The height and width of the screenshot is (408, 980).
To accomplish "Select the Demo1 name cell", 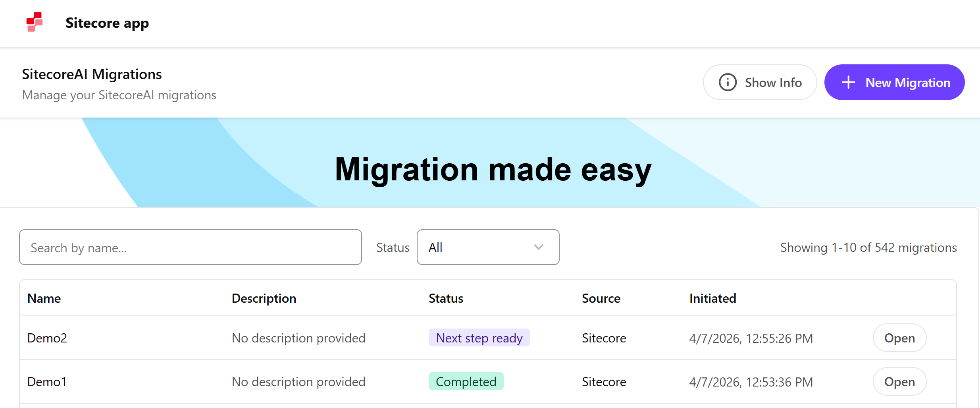I will (47, 382).
